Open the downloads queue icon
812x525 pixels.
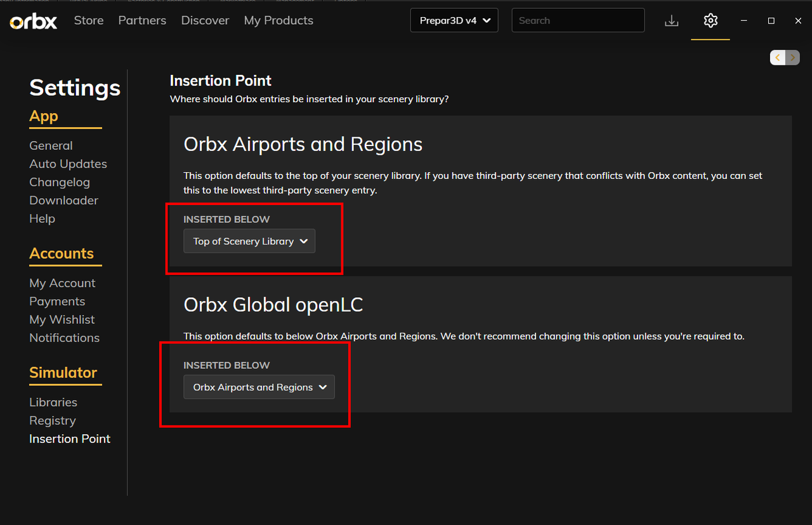pos(671,21)
